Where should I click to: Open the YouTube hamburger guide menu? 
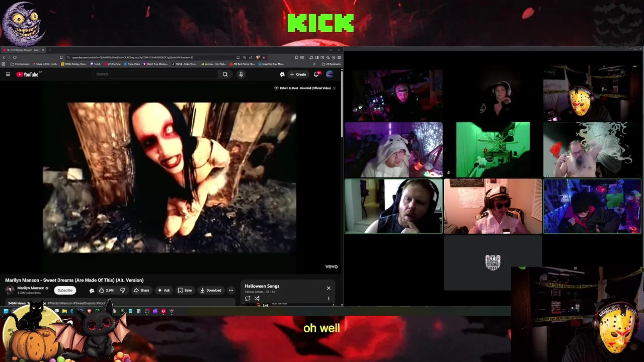click(8, 74)
